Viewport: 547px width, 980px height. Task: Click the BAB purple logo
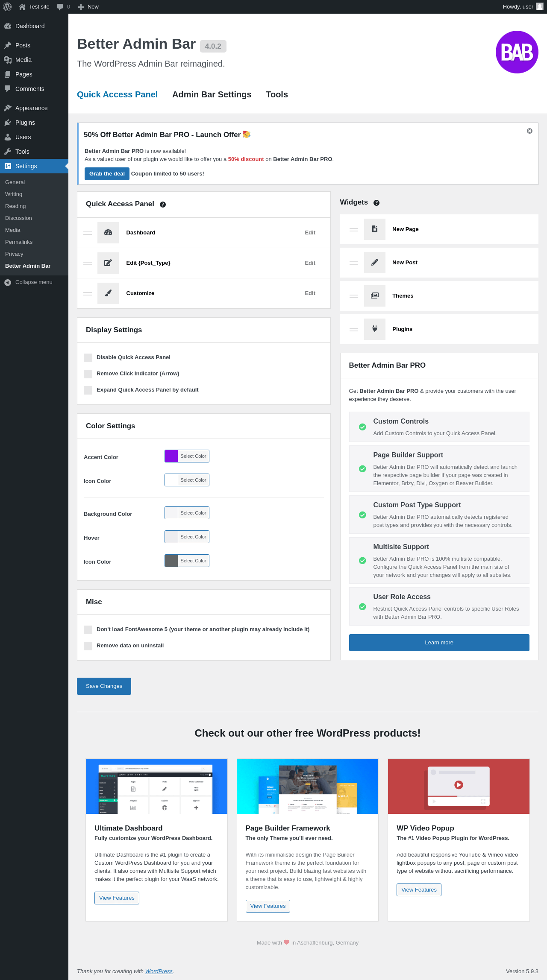(517, 52)
